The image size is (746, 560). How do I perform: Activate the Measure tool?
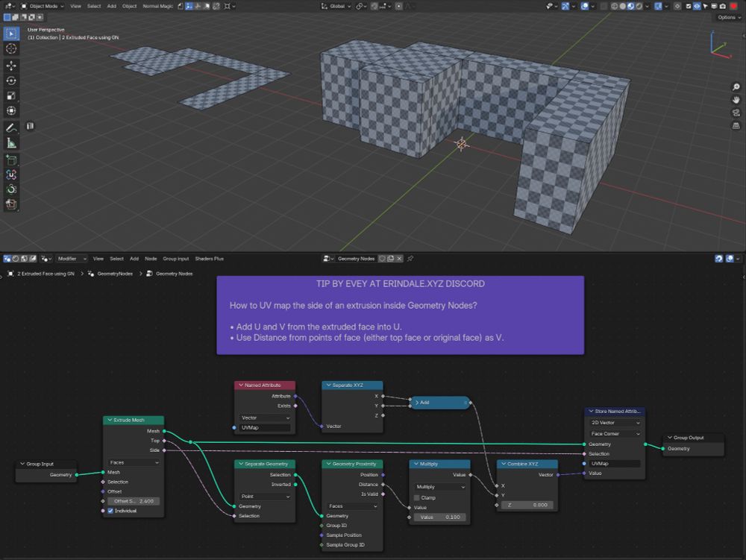pos(11,143)
